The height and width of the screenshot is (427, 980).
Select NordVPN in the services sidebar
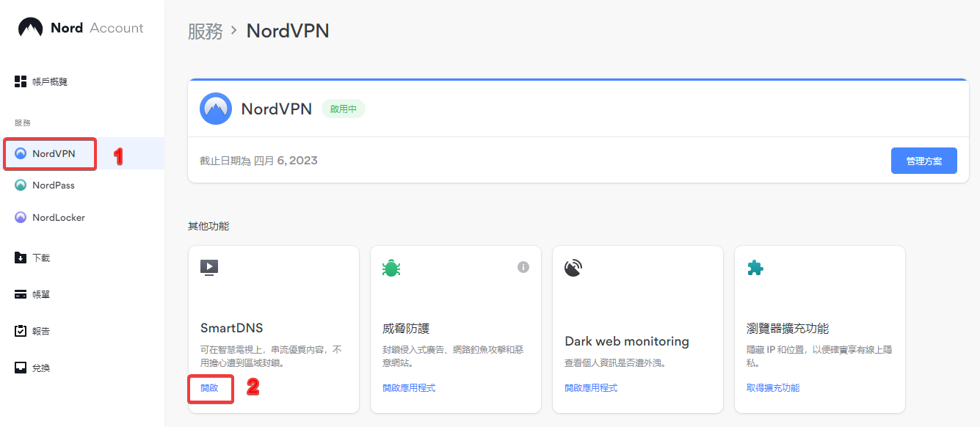53,154
